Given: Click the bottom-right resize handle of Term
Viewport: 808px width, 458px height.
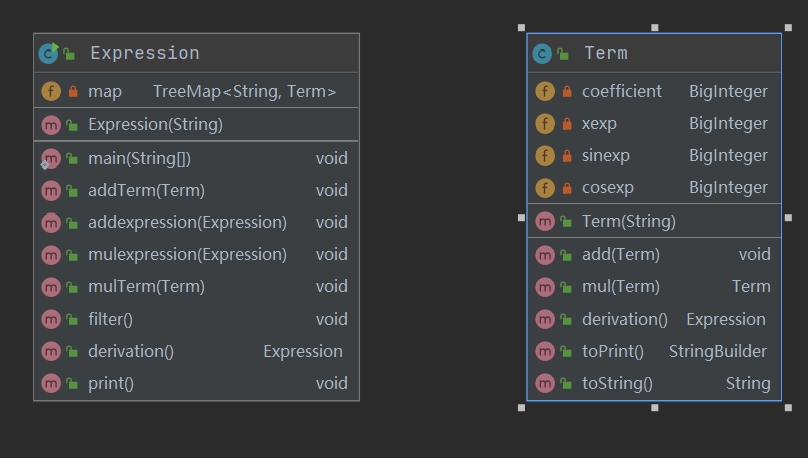Looking at the screenshot, I should click(788, 407).
